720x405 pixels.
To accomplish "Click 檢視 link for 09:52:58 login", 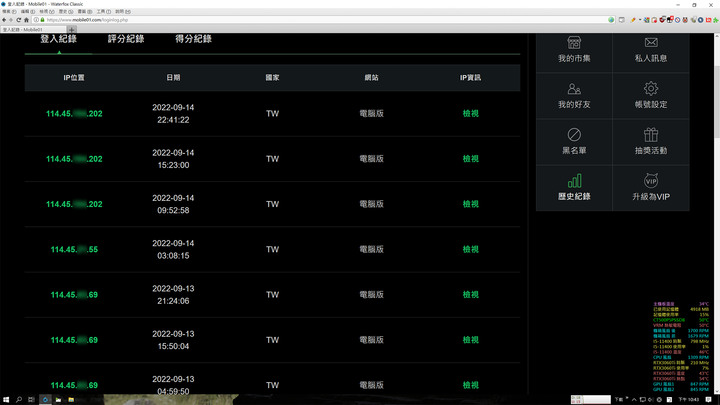I will coord(471,204).
